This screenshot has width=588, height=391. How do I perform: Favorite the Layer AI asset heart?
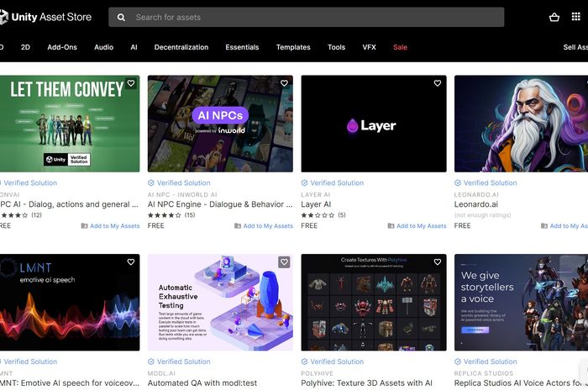438,83
